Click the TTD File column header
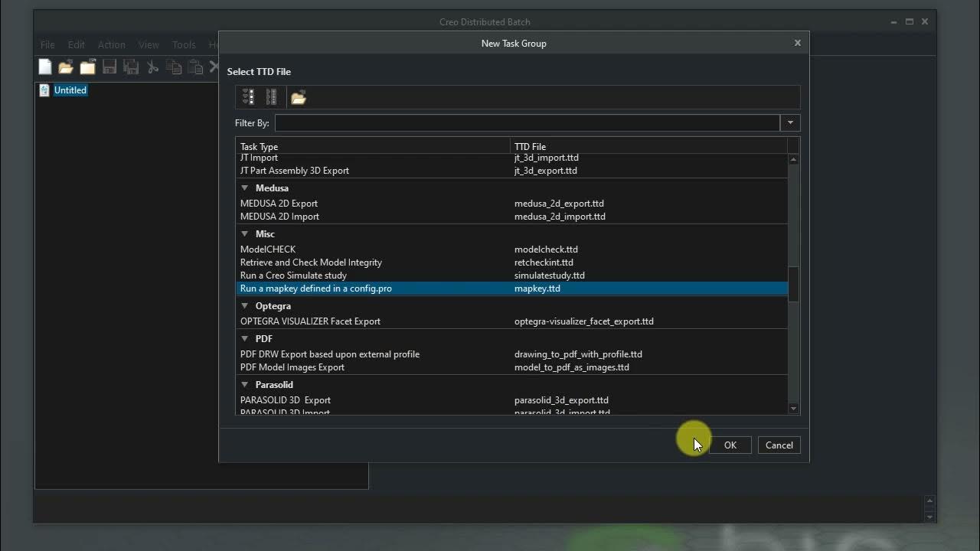 648,146
